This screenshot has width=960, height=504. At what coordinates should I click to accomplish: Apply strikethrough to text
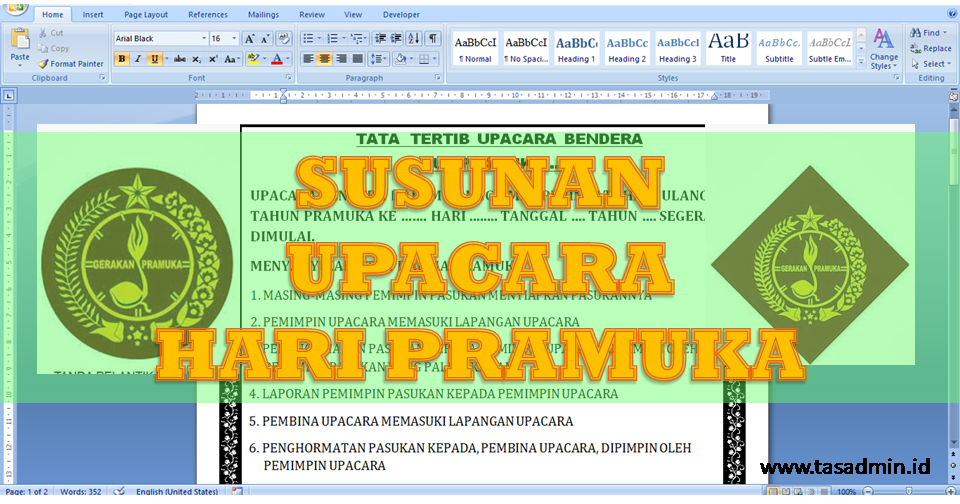click(179, 59)
